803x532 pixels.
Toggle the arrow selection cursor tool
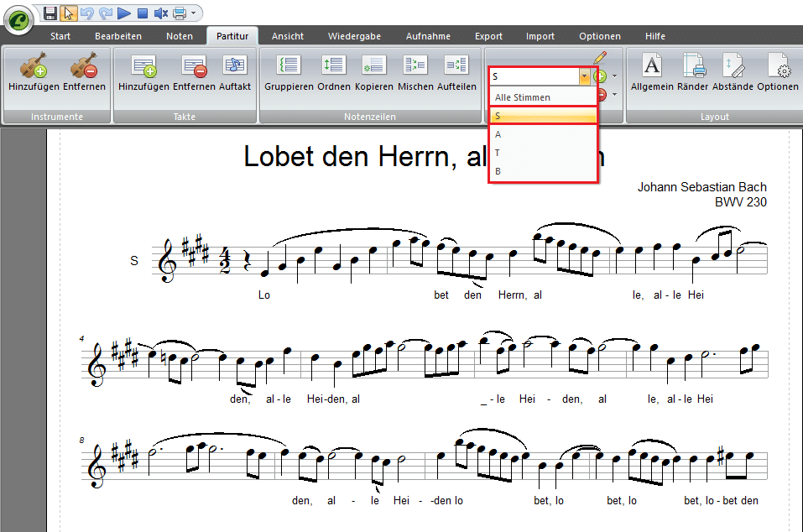tap(69, 13)
